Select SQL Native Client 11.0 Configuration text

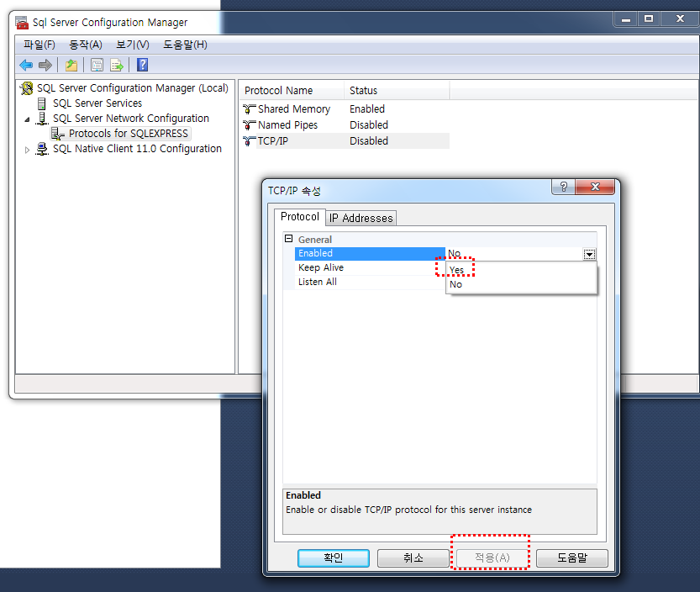[x=137, y=149]
